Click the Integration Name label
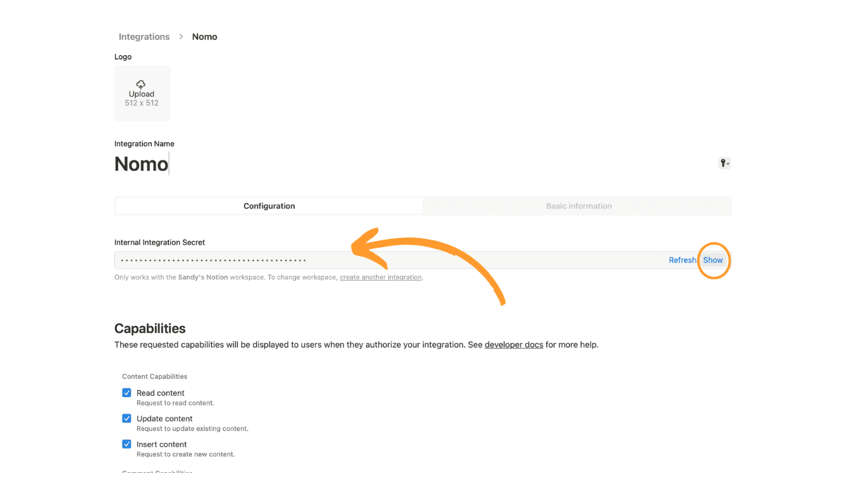 pyautogui.click(x=144, y=144)
